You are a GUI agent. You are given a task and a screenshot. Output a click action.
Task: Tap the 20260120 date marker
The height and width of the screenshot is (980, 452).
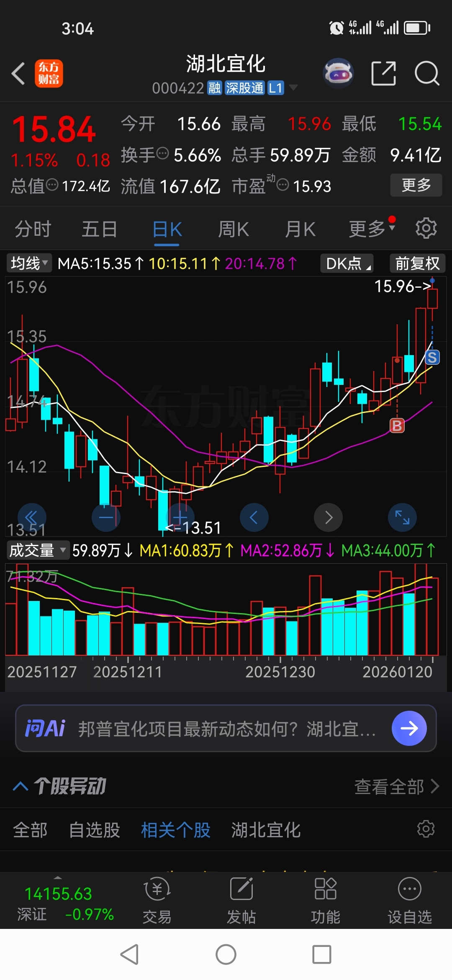coord(397,672)
